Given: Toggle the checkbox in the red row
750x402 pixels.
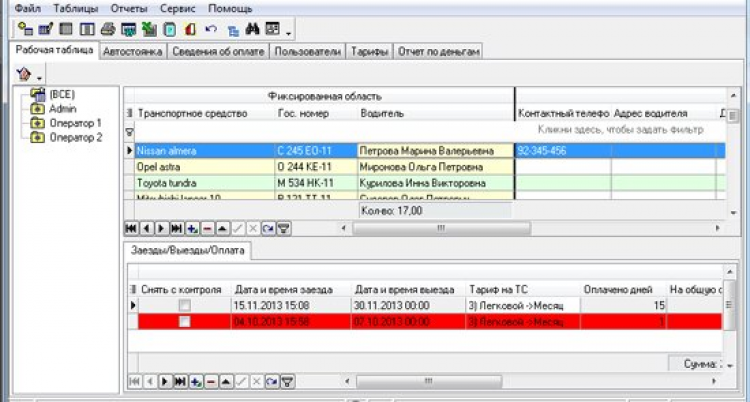Looking at the screenshot, I should click(183, 322).
